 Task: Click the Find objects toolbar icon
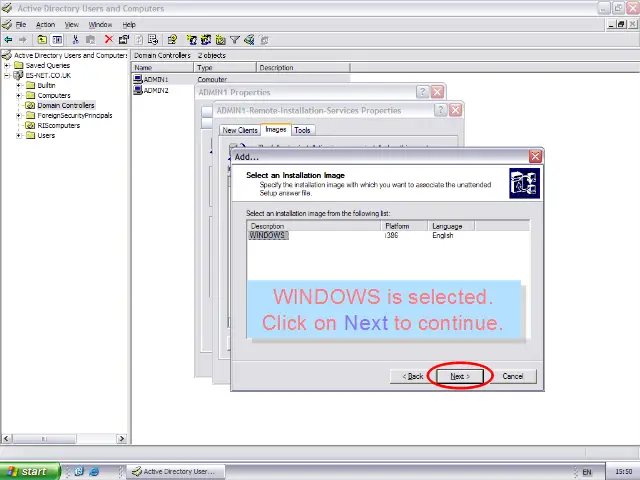click(x=249, y=40)
